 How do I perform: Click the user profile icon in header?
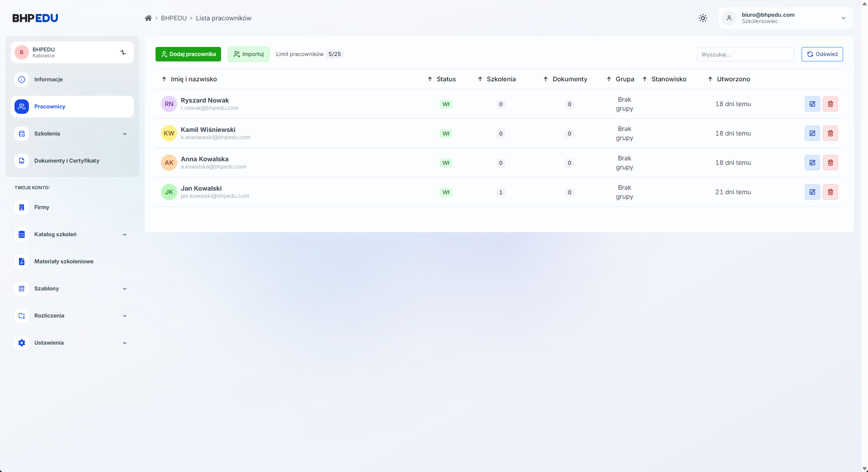pos(729,18)
